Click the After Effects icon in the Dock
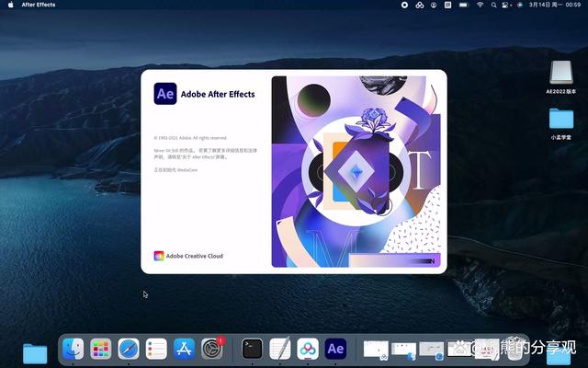 pos(335,349)
